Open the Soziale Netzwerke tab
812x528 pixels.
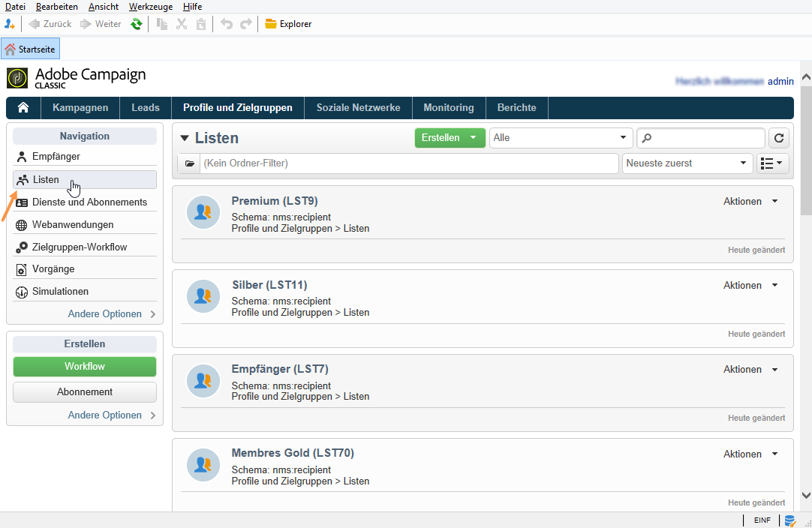(359, 108)
